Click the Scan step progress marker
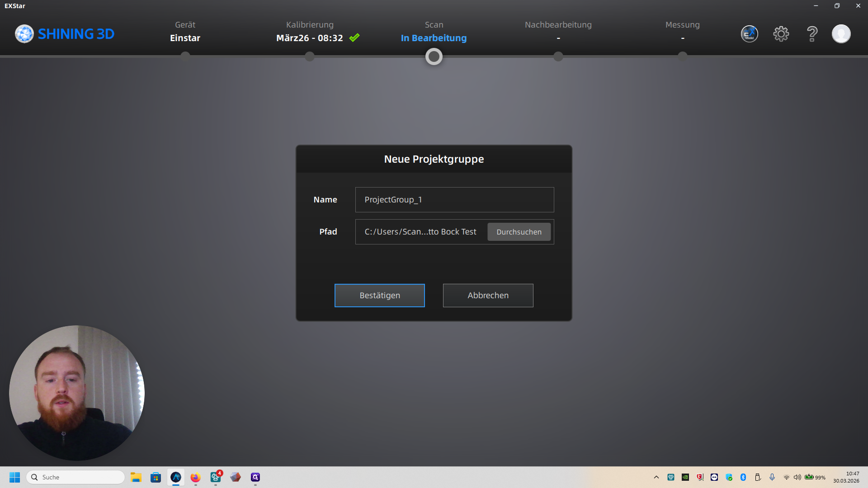The height and width of the screenshot is (488, 868). 434,56
